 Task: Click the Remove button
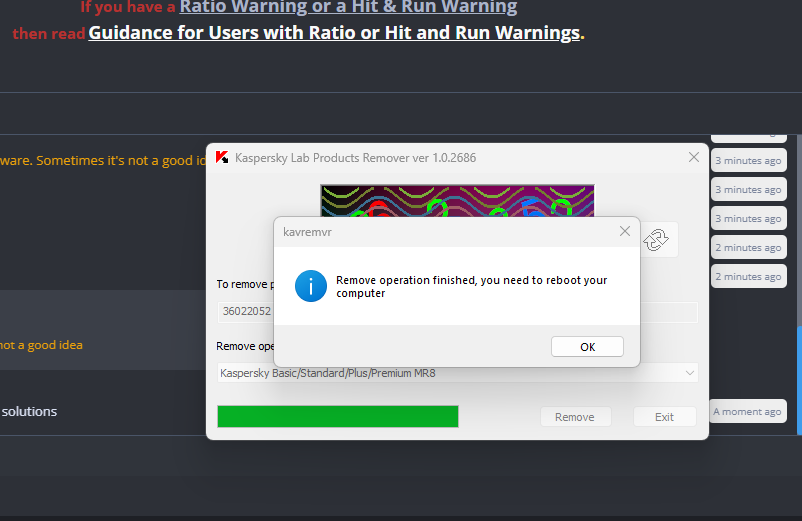click(x=575, y=417)
